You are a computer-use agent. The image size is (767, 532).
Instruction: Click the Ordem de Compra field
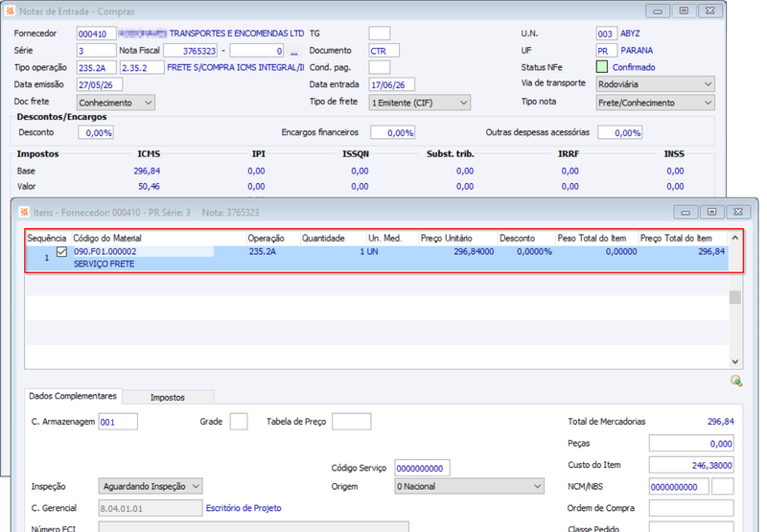point(691,508)
